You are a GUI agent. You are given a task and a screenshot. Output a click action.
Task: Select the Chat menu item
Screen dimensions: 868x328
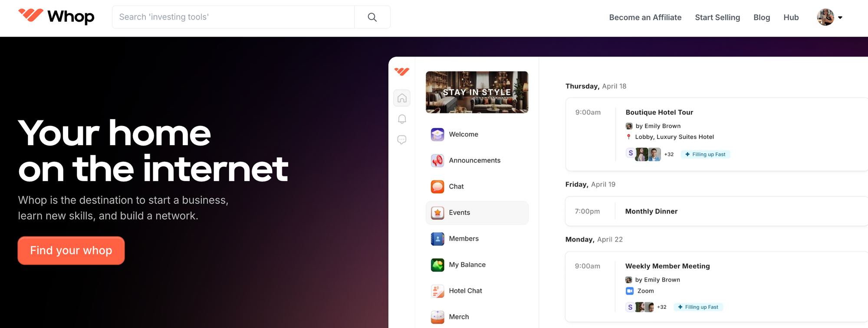click(477, 186)
